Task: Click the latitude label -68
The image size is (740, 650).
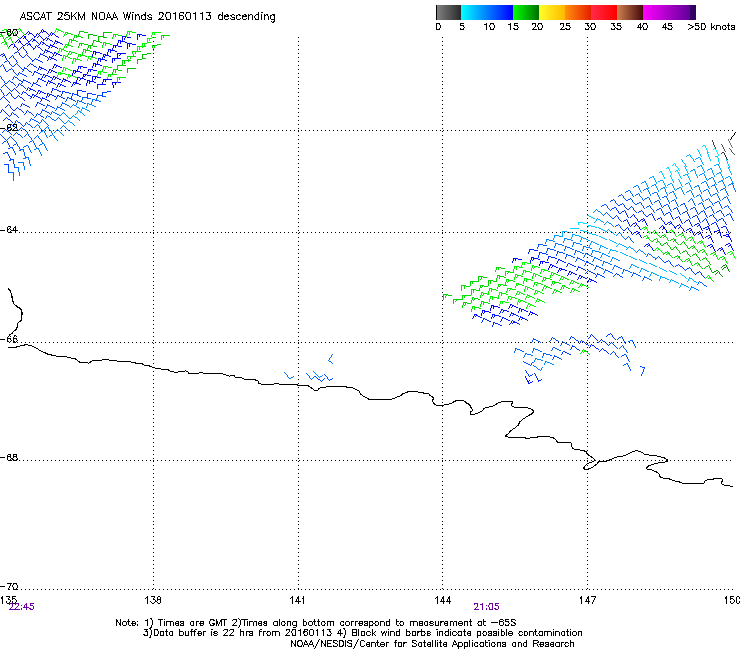Action: 9,457
